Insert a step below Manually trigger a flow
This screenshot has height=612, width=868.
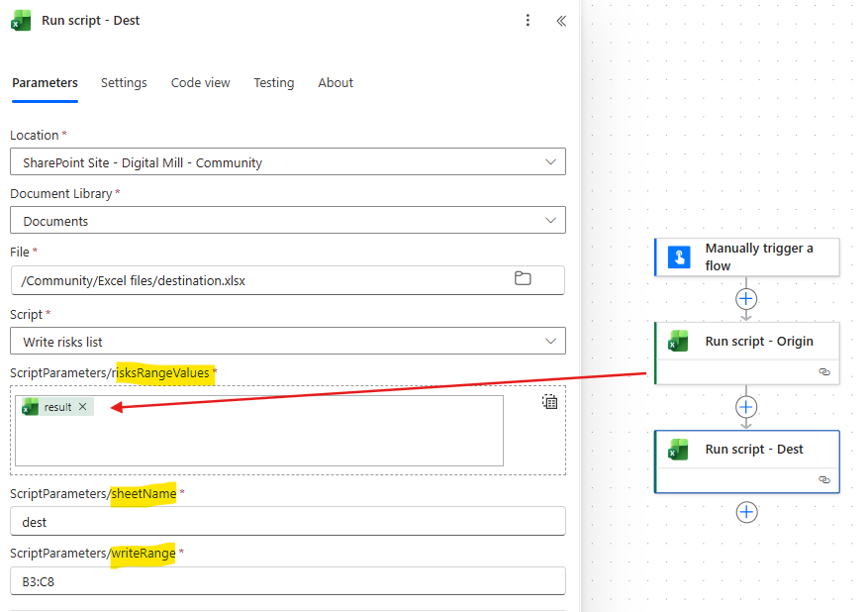[746, 299]
